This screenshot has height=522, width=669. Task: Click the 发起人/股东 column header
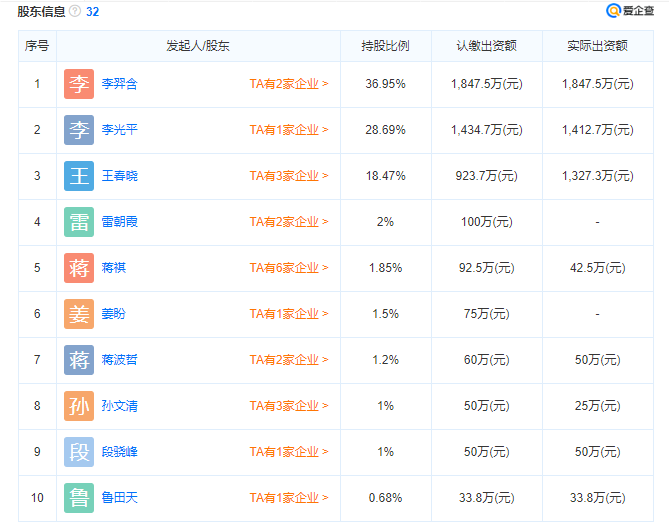198,46
